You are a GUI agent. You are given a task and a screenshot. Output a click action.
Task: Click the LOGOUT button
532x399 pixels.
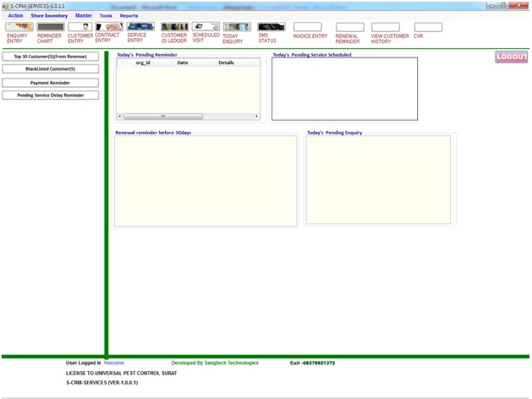(512, 57)
